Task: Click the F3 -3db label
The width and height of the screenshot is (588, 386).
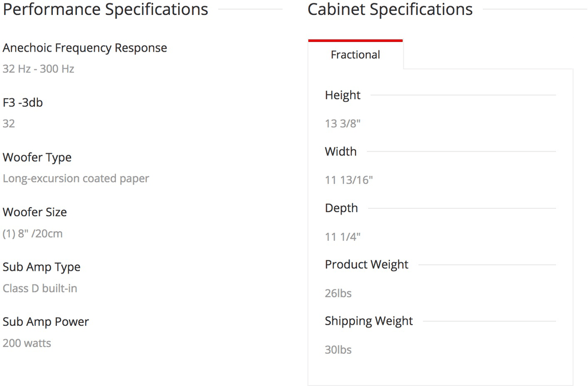Action: tap(23, 103)
